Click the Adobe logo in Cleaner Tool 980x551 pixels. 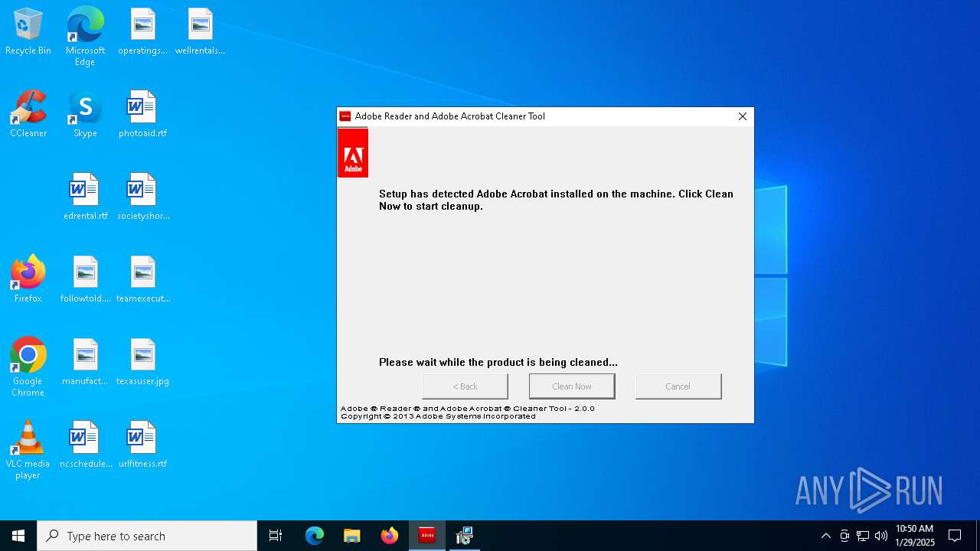pos(353,153)
